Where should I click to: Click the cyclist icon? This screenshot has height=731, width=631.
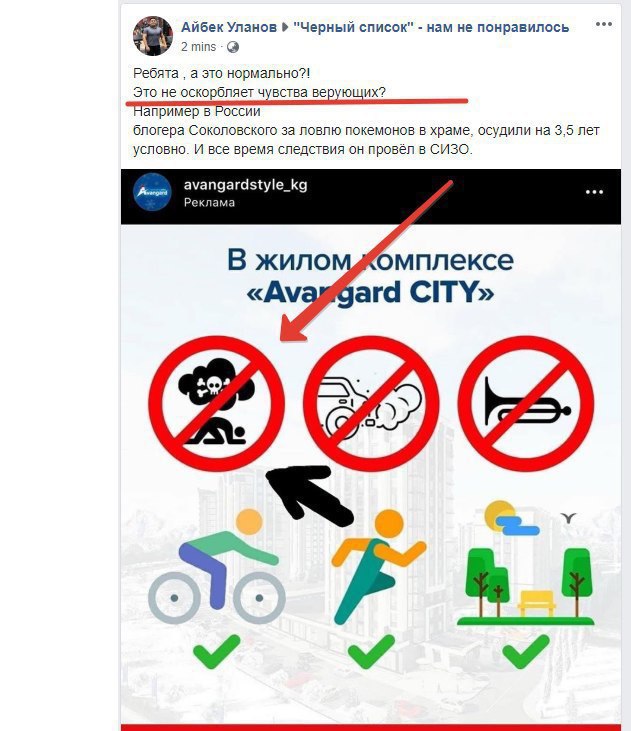pos(216,566)
